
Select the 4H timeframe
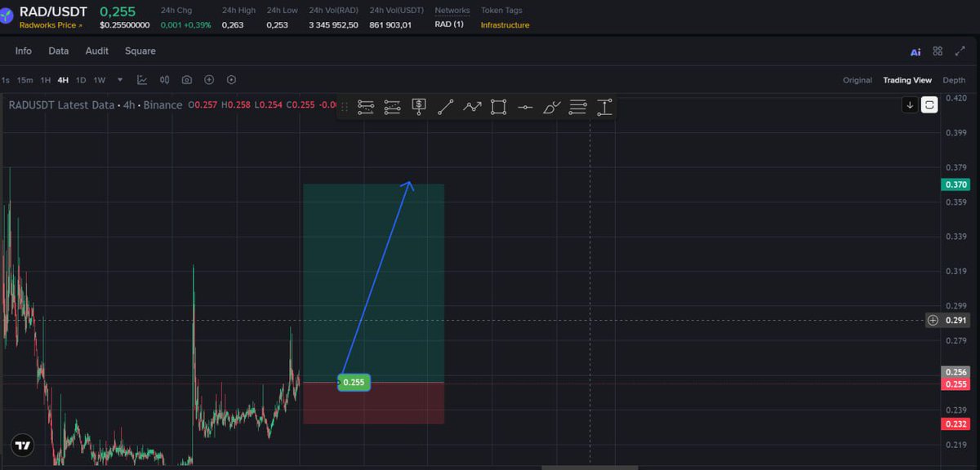click(x=63, y=80)
